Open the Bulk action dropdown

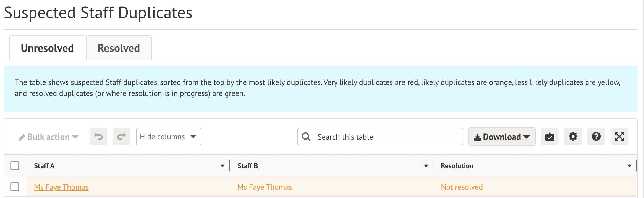point(49,137)
